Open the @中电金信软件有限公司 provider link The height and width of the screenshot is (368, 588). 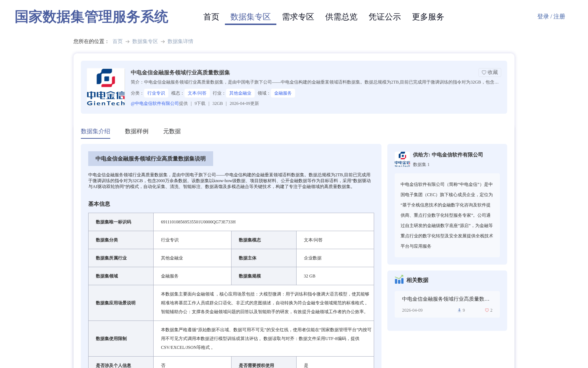(155, 103)
